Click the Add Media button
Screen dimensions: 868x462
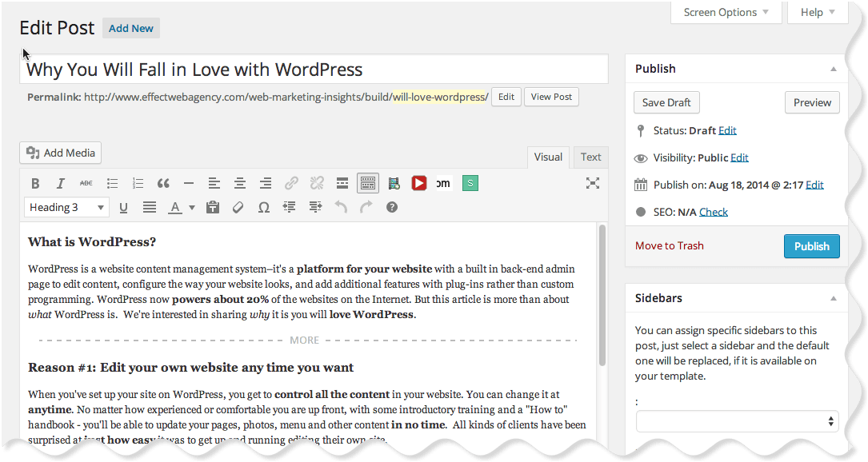coord(60,153)
